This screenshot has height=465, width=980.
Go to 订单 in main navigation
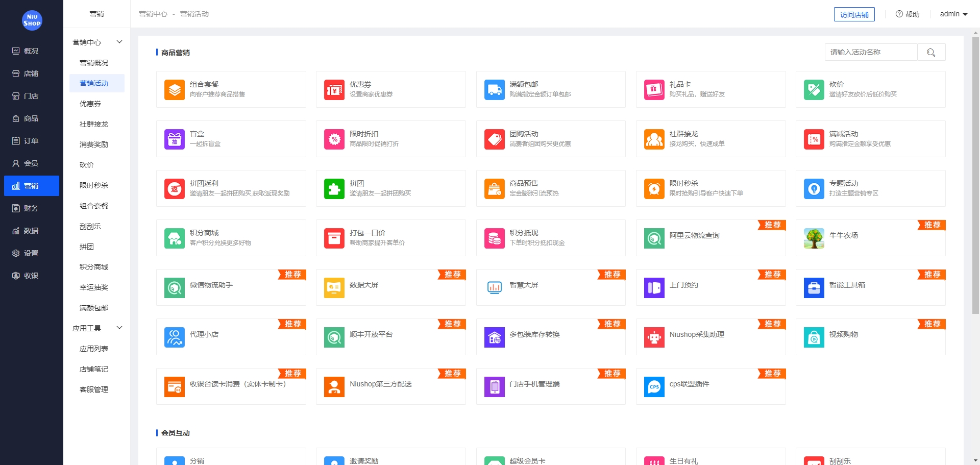[x=31, y=141]
